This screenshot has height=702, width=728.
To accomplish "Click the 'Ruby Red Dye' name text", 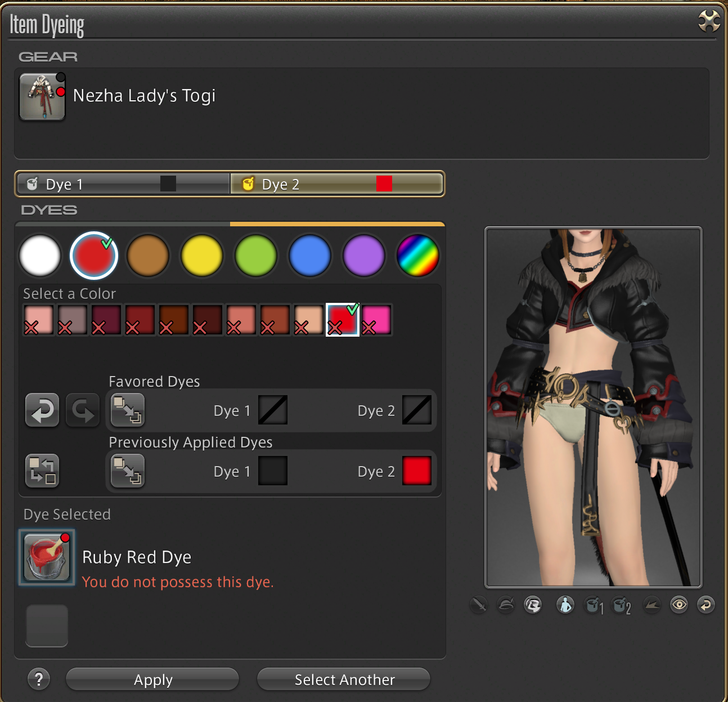I will click(x=137, y=557).
